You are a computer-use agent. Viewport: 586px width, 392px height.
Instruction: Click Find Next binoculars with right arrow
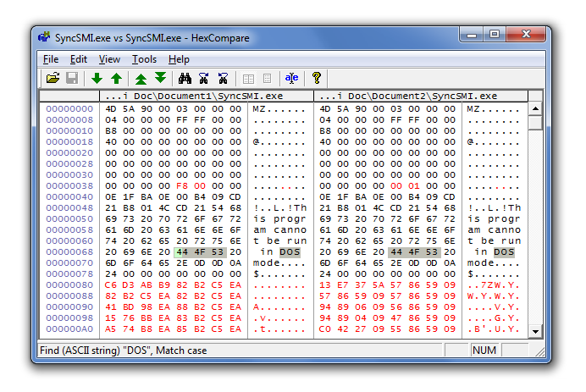point(204,79)
